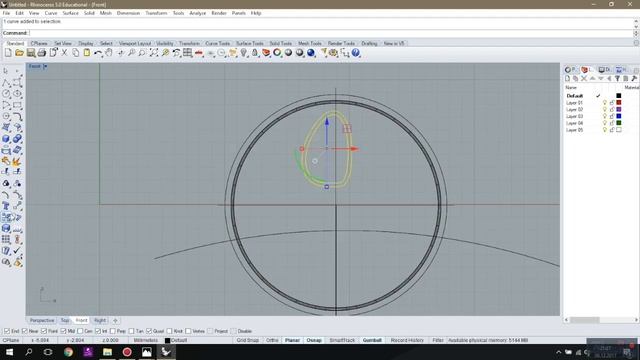Click the Command input field
640x360 pixels.
click(x=331, y=33)
